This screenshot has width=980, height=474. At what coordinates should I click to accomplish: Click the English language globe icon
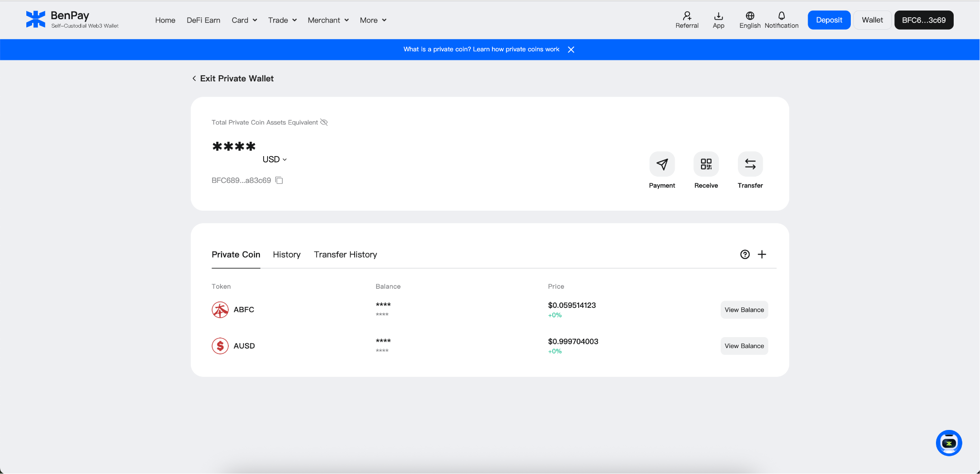click(749, 15)
